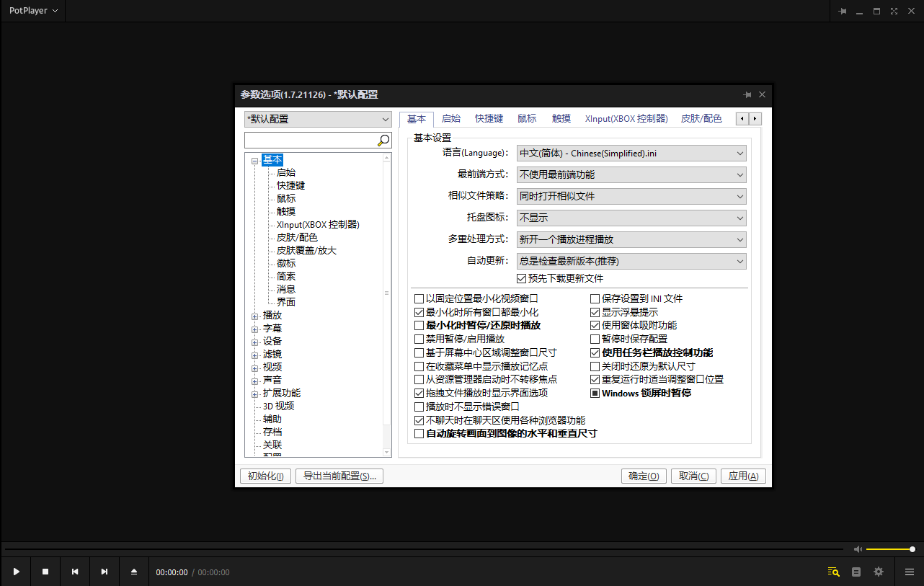Image resolution: width=924 pixels, height=586 pixels.
Task: Open the playlist panel icon
Action: point(856,572)
